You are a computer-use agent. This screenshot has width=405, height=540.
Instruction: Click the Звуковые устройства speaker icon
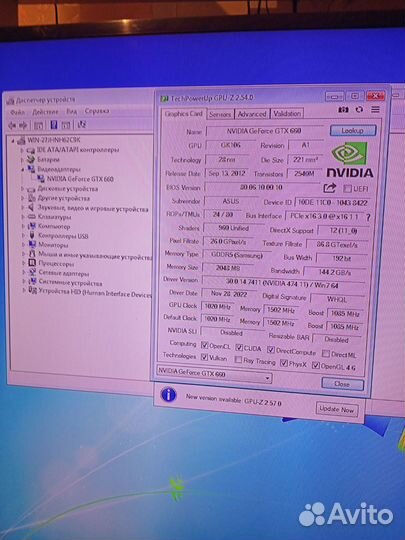pyautogui.click(x=31, y=207)
